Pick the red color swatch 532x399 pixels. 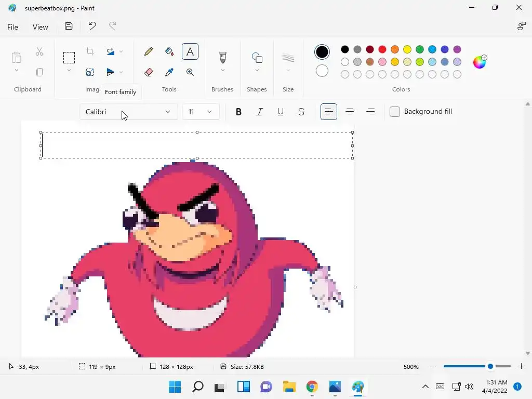point(382,49)
